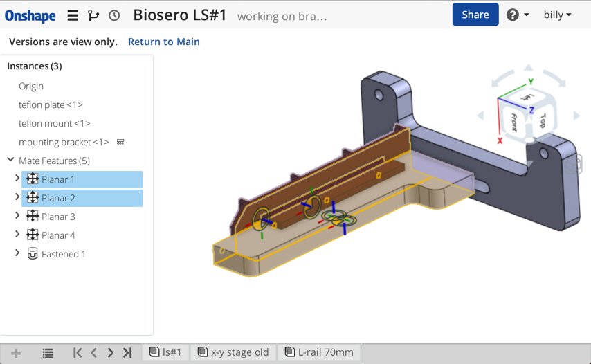Click the Fastened 1 mate icon
Image resolution: width=591 pixels, height=364 pixels.
click(x=33, y=253)
